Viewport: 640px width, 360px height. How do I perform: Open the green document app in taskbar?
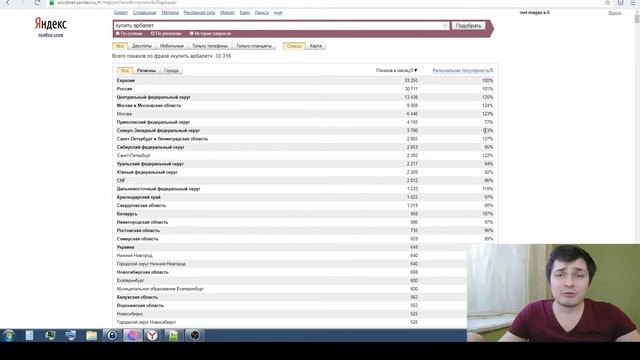pyautogui.click(x=173, y=336)
